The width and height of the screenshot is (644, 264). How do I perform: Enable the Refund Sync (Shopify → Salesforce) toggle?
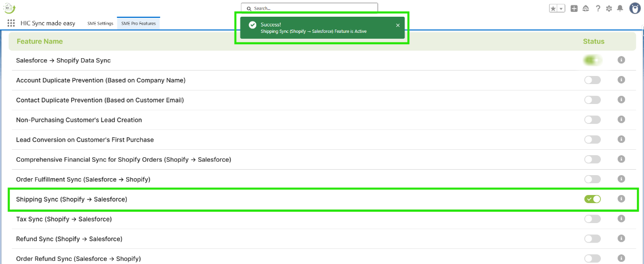pyautogui.click(x=592, y=239)
